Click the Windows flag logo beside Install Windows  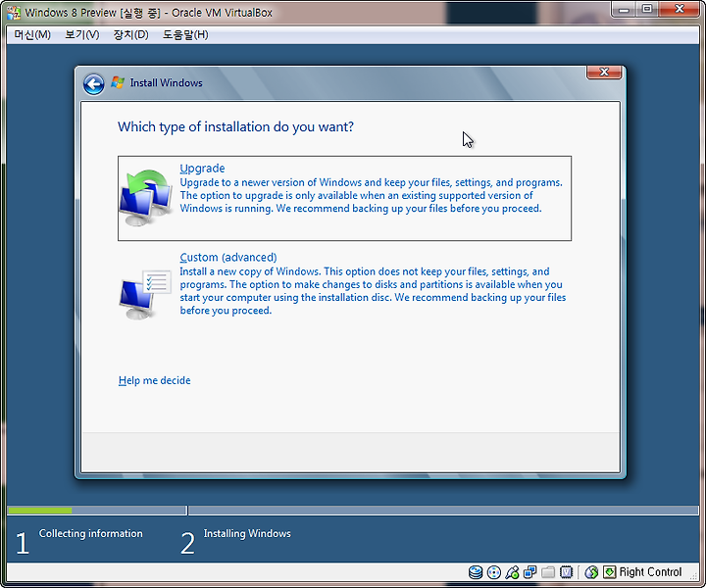[x=118, y=82]
